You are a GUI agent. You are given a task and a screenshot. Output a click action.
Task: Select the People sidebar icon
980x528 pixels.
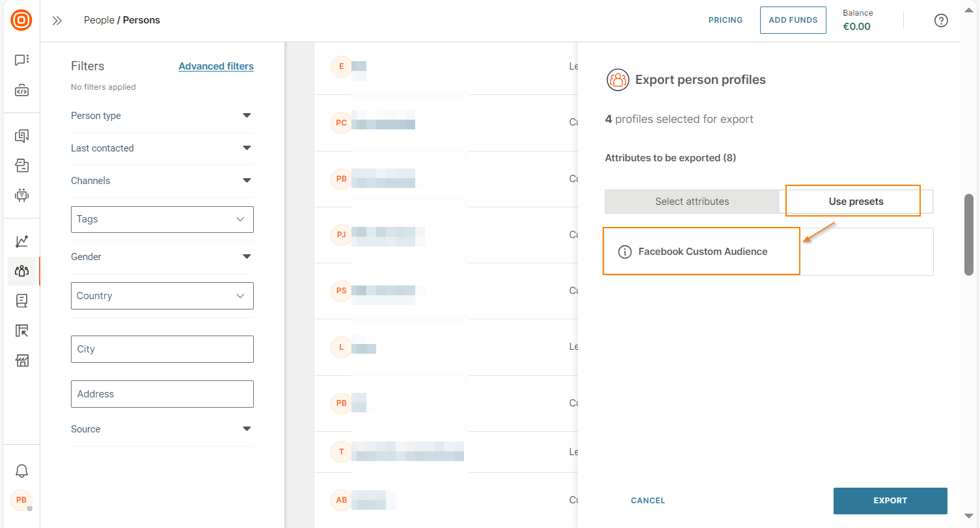[21, 271]
